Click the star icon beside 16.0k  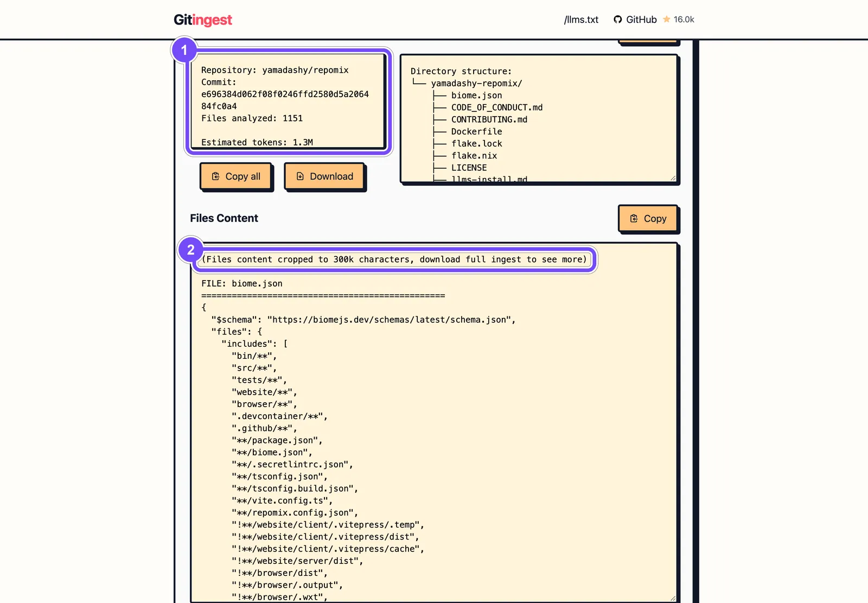click(x=666, y=19)
